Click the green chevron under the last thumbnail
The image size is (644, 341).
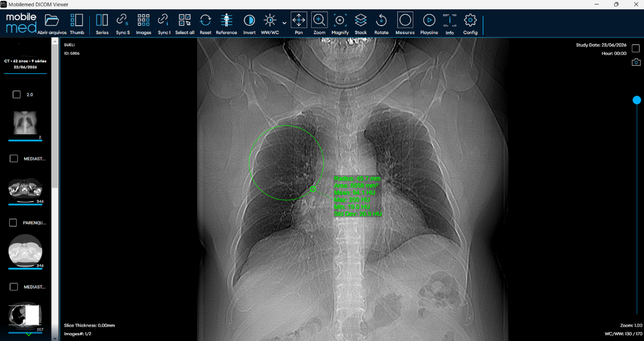[29, 335]
